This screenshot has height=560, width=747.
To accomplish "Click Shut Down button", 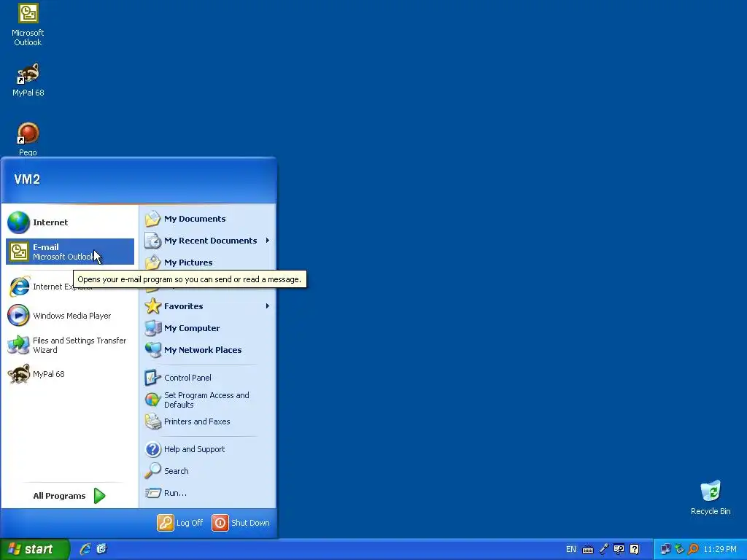I will click(241, 523).
